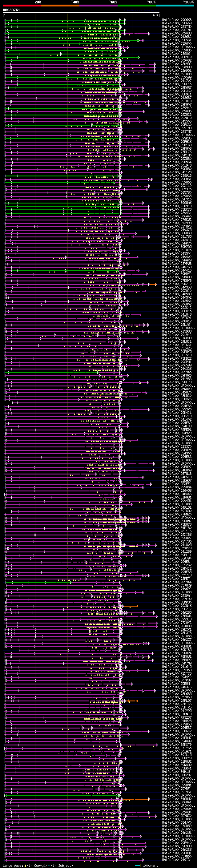Select hit UniRef100_Q7DLZ6
The height and width of the screenshot is (868, 197).
[177, 152]
